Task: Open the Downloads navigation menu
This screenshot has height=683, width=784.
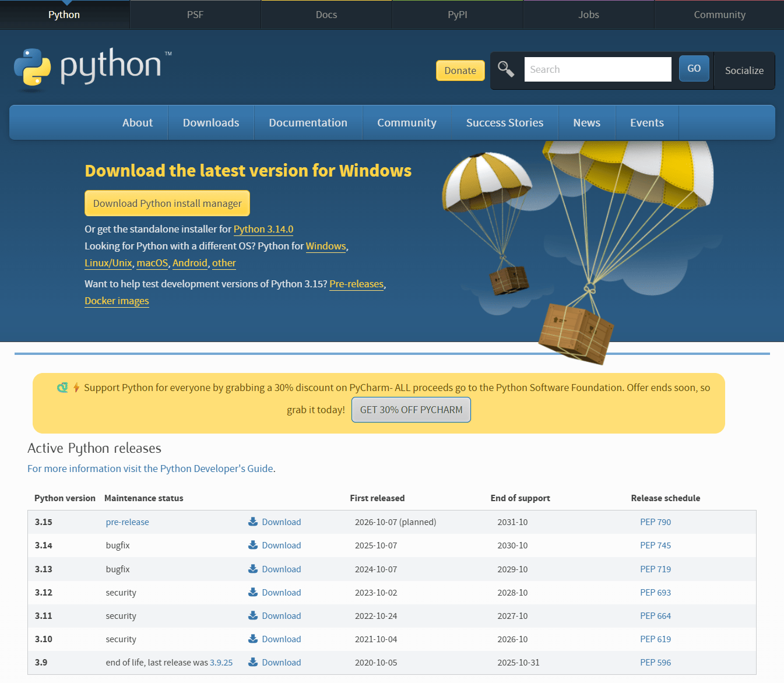Action: pos(211,122)
